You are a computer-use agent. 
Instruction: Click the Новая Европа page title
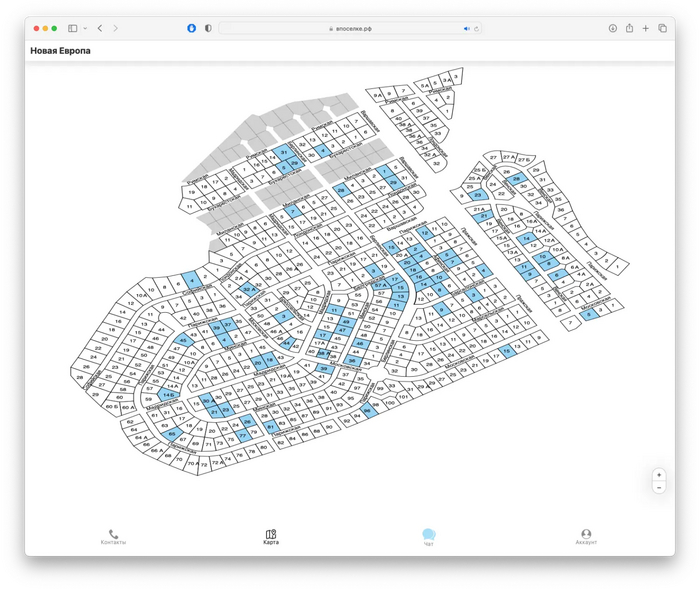coord(60,51)
